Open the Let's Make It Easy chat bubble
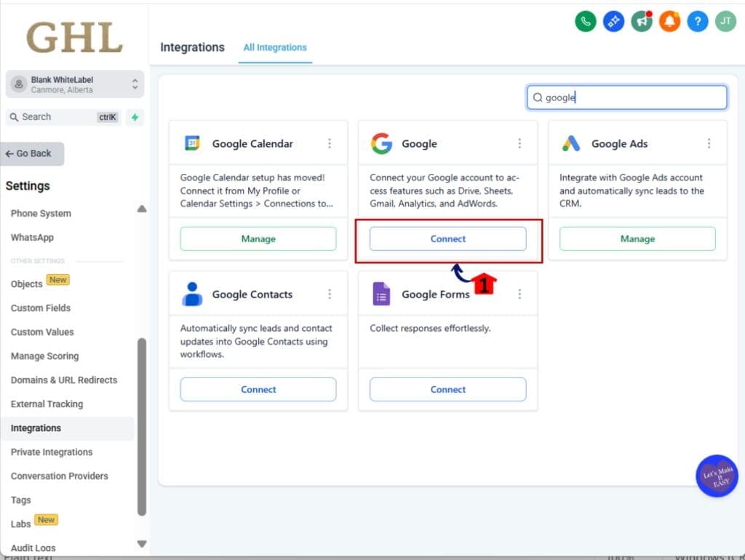Viewport: 745px width, 560px height. (x=717, y=476)
